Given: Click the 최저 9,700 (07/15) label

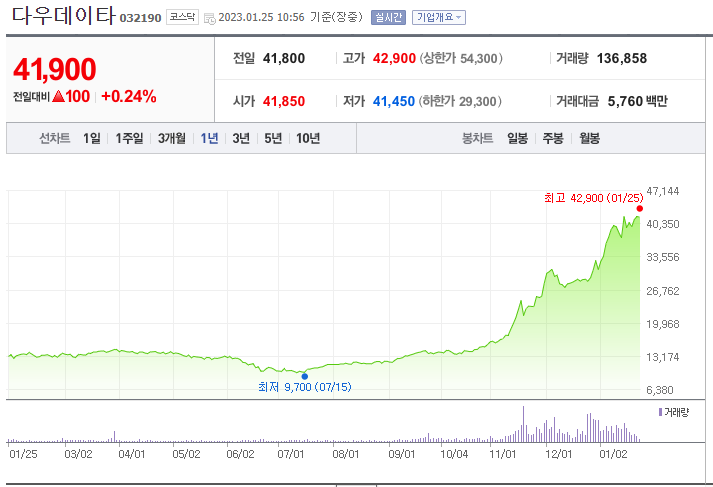Looking at the screenshot, I should [x=305, y=387].
